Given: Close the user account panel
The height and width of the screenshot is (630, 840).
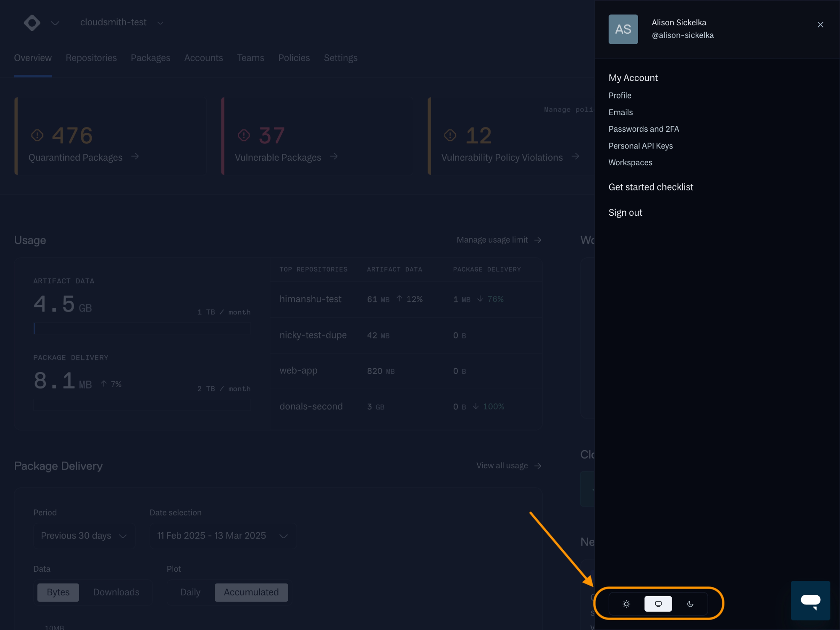Looking at the screenshot, I should click(x=820, y=25).
